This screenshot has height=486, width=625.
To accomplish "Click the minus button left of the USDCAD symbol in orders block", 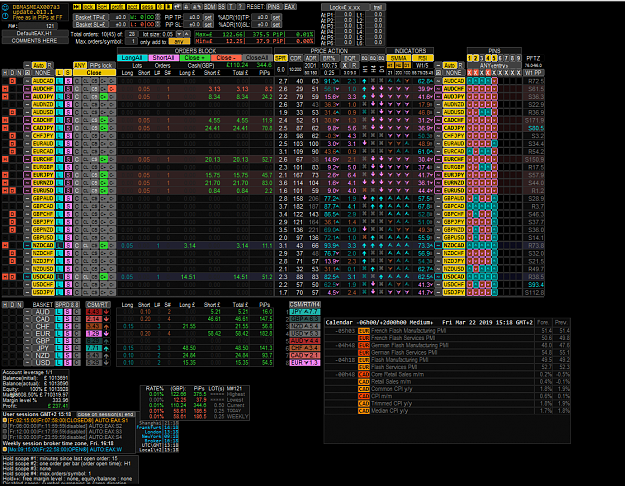I will (27, 277).
